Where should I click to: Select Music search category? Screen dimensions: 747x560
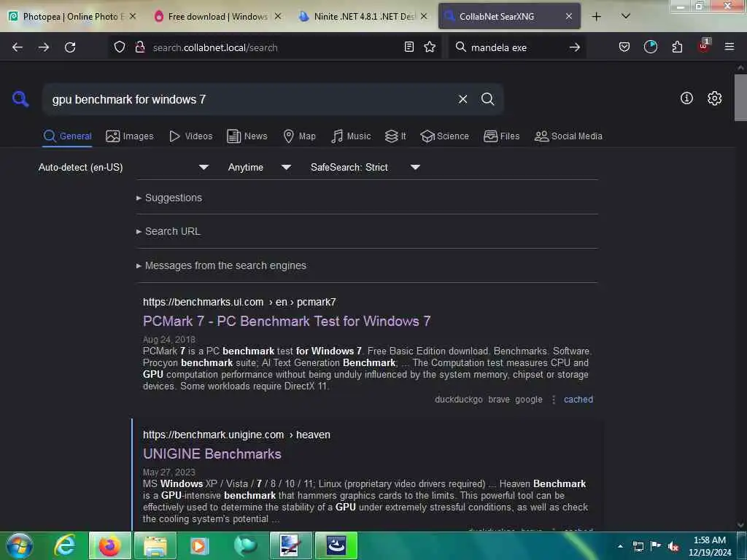pyautogui.click(x=351, y=136)
